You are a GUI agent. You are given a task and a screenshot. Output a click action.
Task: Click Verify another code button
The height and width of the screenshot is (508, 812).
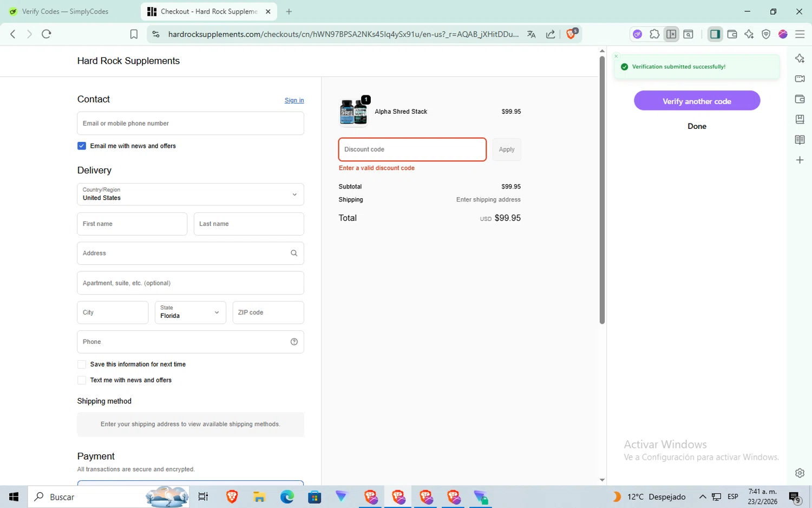[x=697, y=101]
